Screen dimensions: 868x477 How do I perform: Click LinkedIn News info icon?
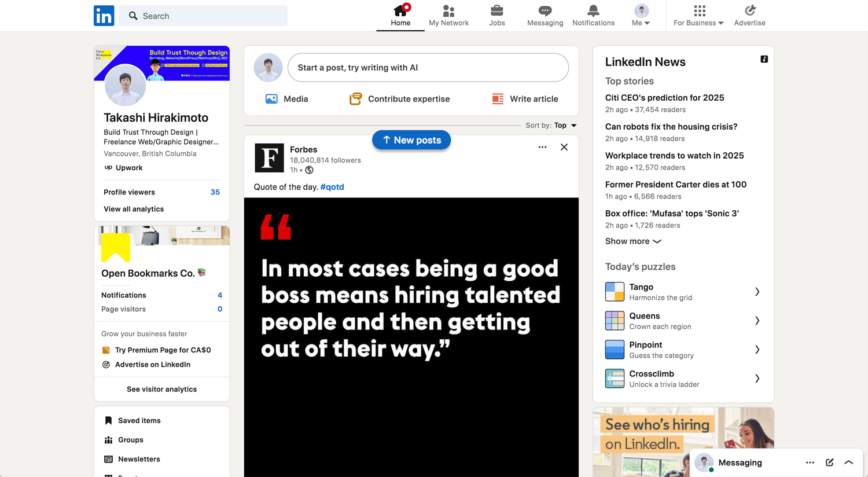(x=764, y=59)
